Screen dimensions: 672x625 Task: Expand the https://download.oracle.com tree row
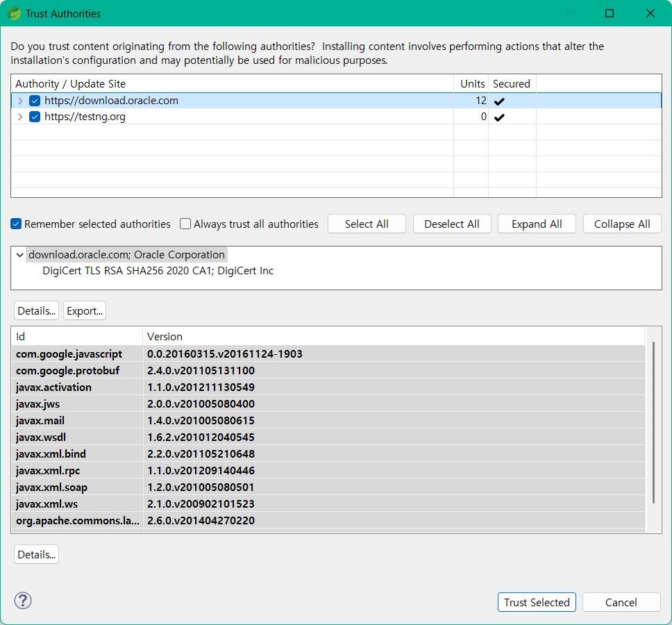20,101
